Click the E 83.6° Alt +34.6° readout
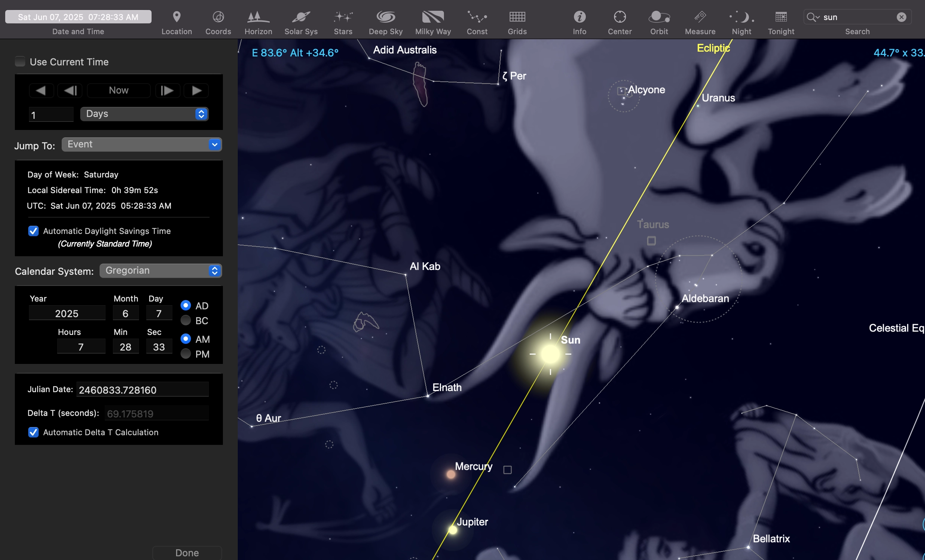This screenshot has height=560, width=925. 295,53
